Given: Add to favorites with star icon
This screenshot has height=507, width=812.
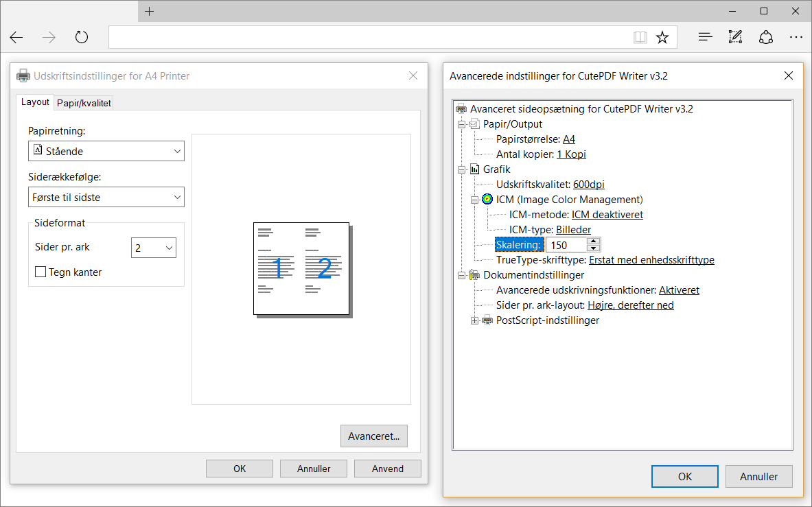Looking at the screenshot, I should tap(662, 37).
